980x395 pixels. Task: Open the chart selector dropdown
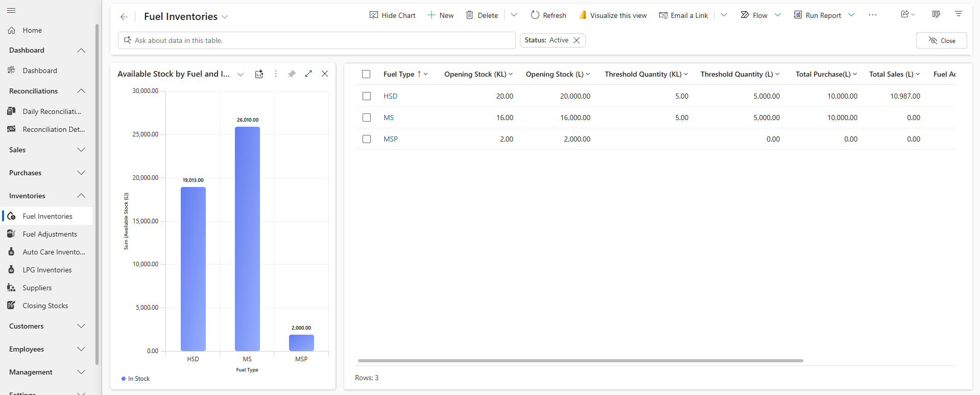(x=241, y=75)
